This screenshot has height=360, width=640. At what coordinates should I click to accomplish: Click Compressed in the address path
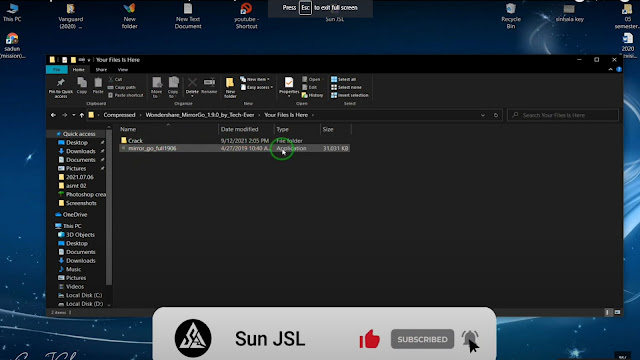click(119, 115)
